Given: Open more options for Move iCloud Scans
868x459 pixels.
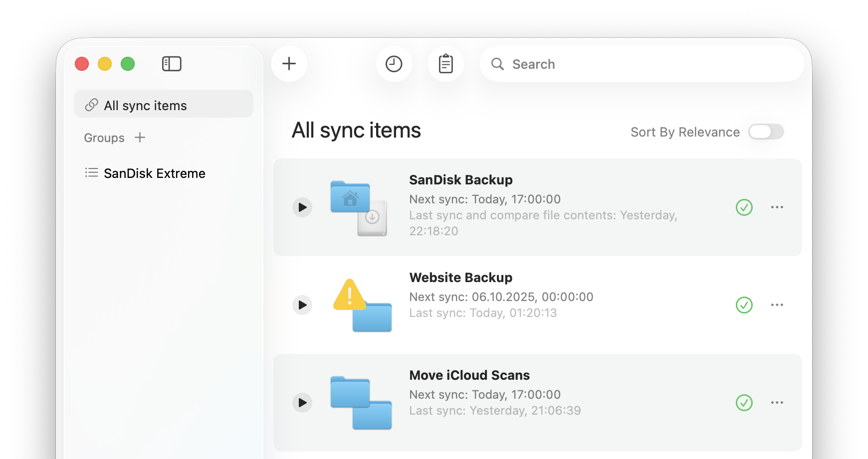Looking at the screenshot, I should (777, 403).
